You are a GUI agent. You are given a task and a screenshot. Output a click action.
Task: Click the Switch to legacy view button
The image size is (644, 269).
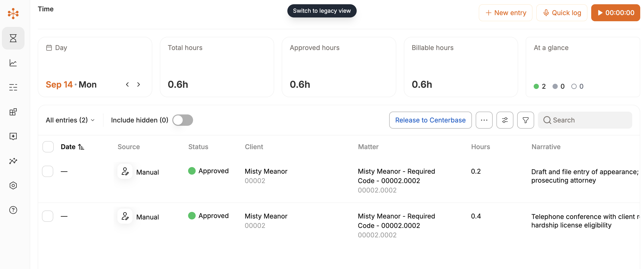coord(322,11)
